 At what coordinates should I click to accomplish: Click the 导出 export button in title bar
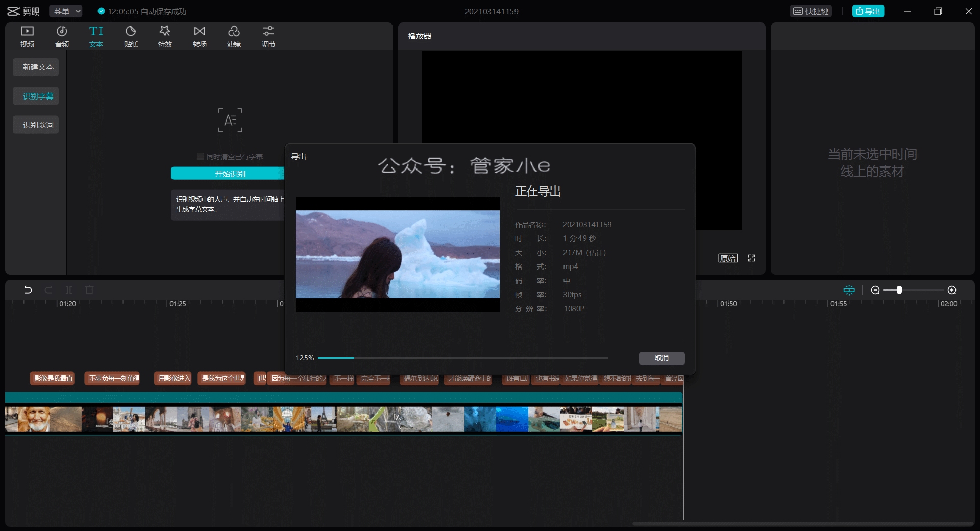click(x=868, y=11)
